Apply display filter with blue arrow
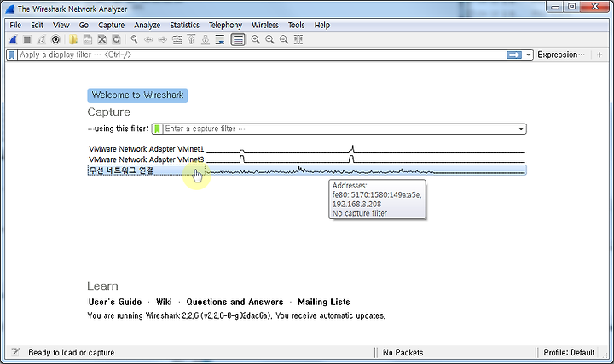This screenshot has width=614, height=364. tap(514, 55)
